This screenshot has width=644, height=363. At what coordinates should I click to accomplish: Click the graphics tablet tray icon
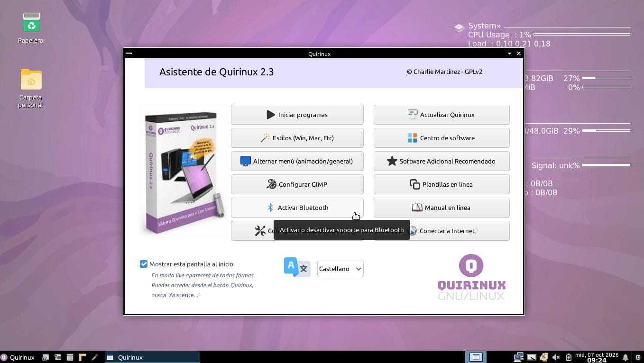[532, 357]
